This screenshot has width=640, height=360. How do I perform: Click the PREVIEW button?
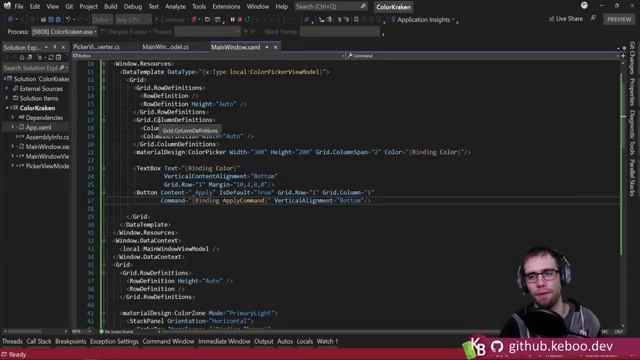(619, 19)
